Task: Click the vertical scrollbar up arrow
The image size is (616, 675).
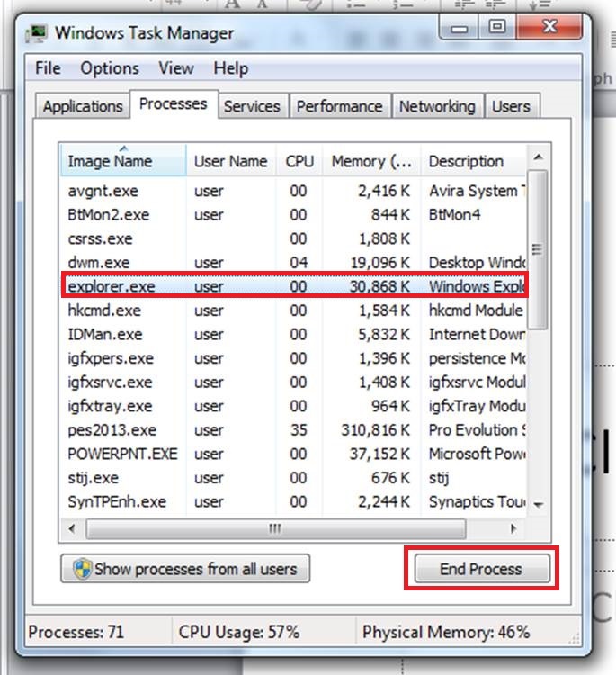Action: click(x=538, y=157)
